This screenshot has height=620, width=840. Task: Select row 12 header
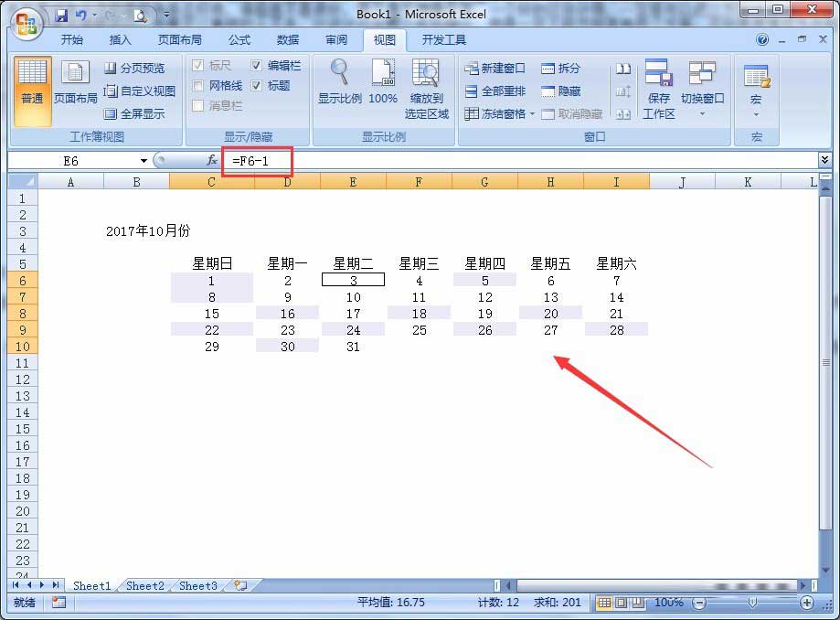pyautogui.click(x=23, y=379)
